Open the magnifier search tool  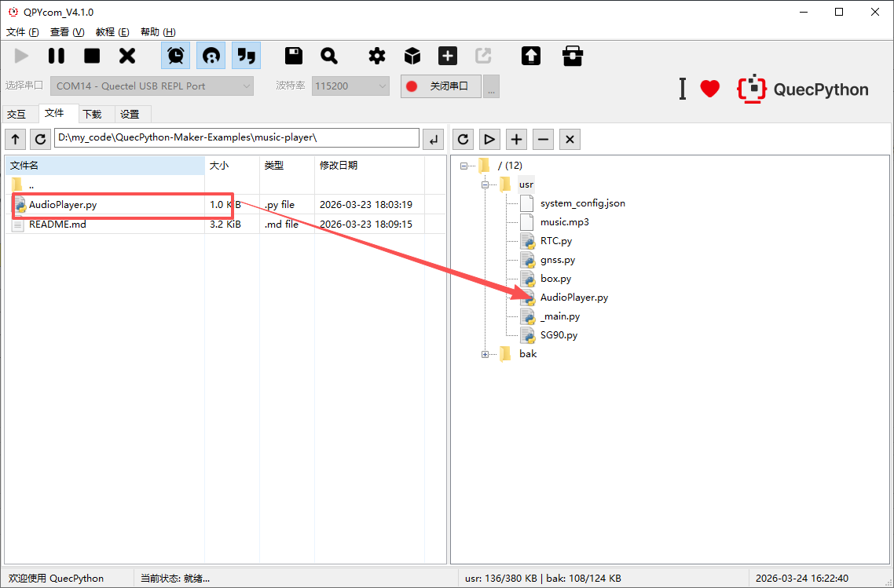[x=329, y=56]
